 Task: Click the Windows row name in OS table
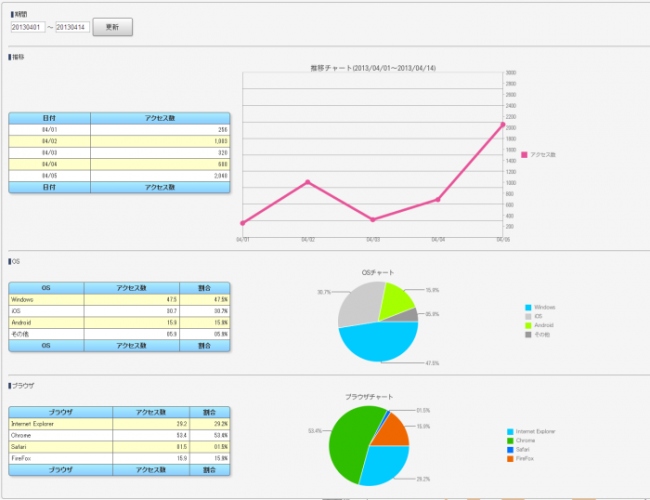22,299
